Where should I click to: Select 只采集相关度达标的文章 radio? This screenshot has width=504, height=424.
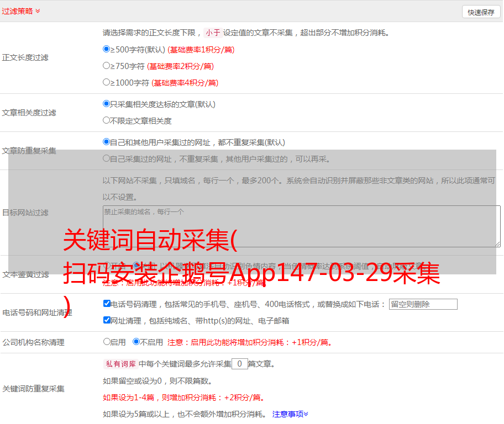click(107, 103)
